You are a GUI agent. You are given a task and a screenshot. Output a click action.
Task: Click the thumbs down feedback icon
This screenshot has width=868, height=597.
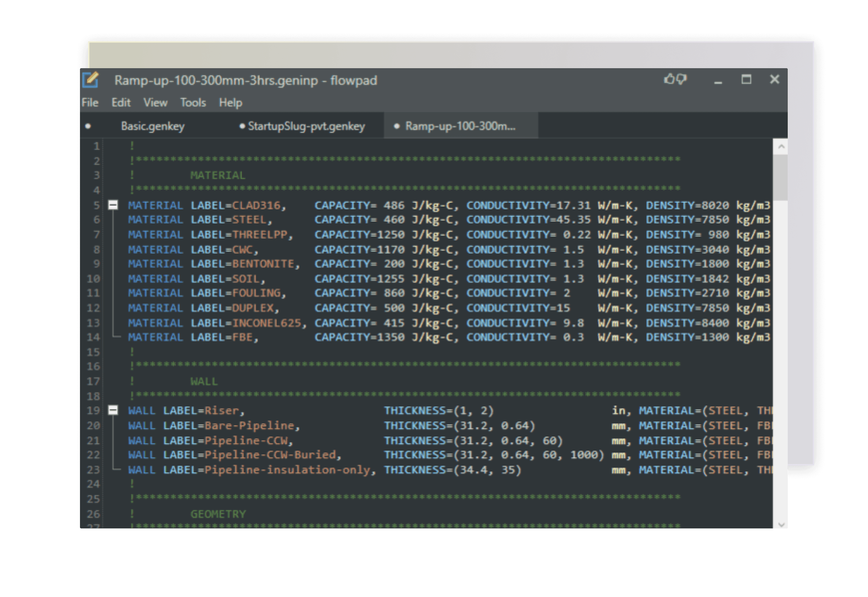pos(682,79)
